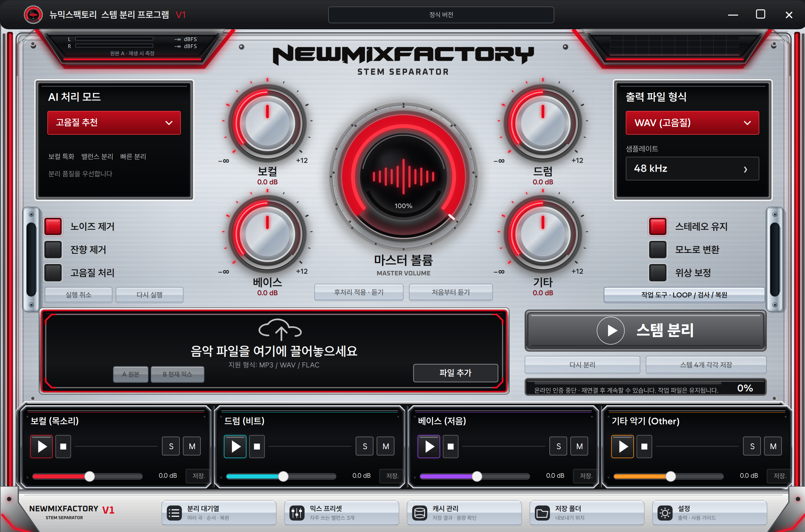Click the 캐시 관리 database icon
The width and height of the screenshot is (805, 532).
pos(420,513)
